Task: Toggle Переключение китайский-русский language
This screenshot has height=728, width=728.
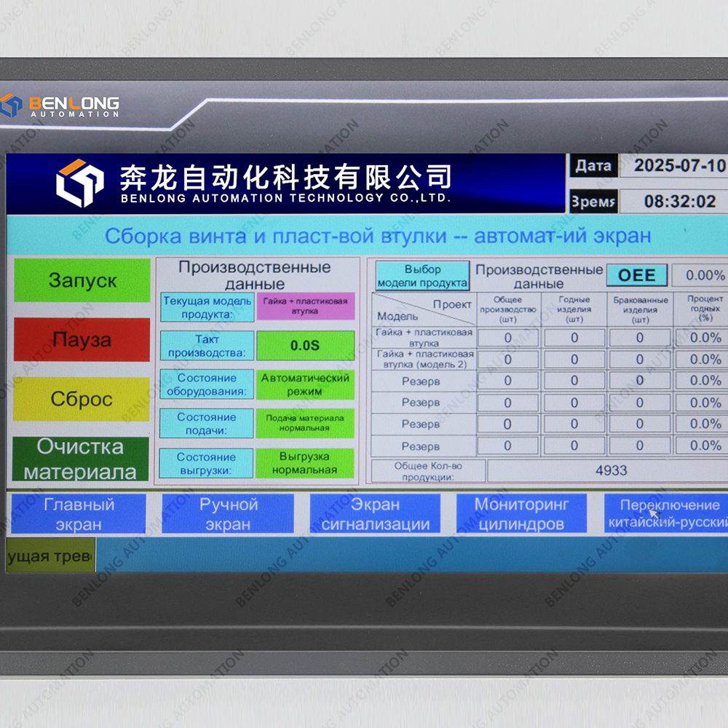Action: tap(666, 514)
